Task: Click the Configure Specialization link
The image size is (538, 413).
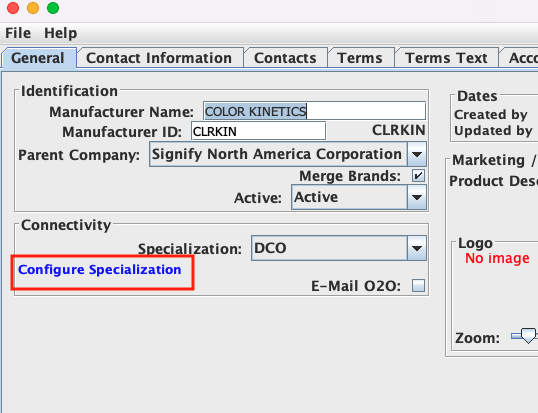Action: pyautogui.click(x=100, y=270)
